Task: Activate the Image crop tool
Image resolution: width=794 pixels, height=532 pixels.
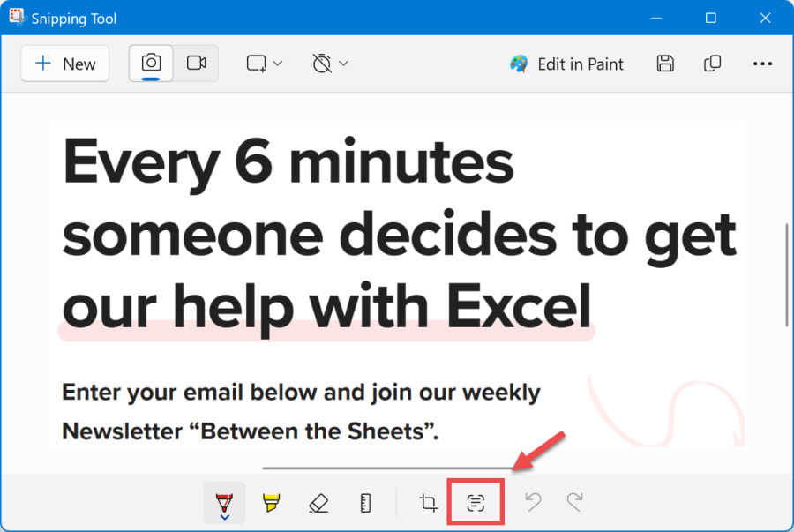Action: [x=429, y=503]
